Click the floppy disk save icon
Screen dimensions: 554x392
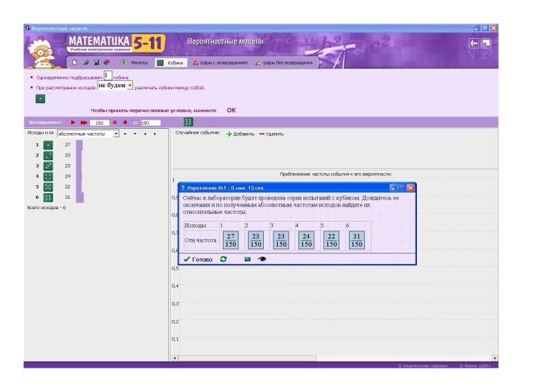click(96, 62)
